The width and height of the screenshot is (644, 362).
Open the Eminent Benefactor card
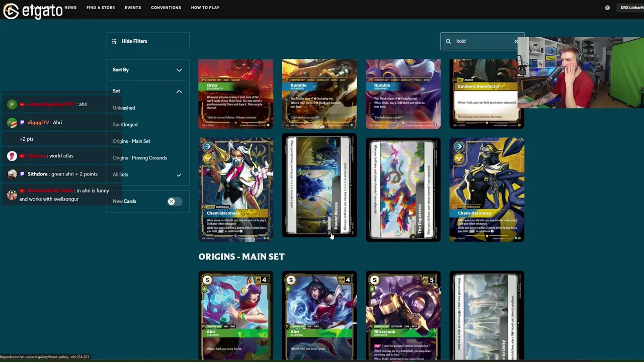tap(487, 94)
